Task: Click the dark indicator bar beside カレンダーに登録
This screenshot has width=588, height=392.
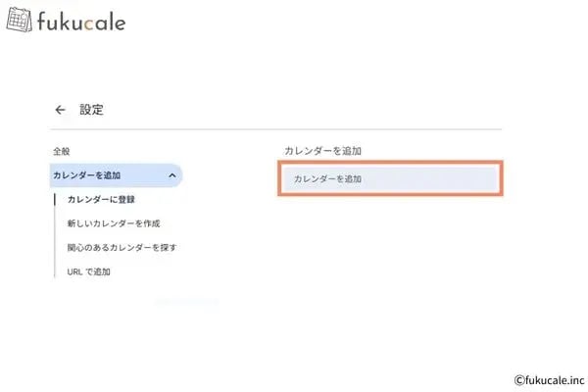Action: [x=55, y=200]
